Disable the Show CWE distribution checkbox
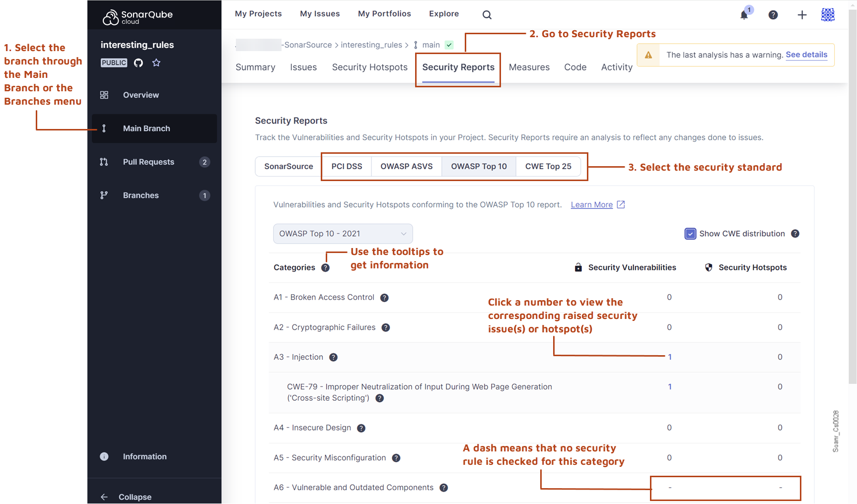 tap(690, 233)
